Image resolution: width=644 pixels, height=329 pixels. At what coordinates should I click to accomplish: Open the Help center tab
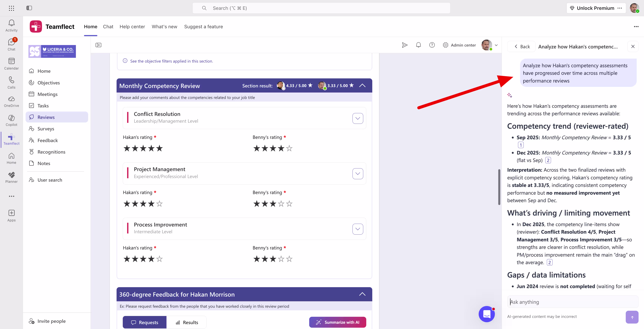132,27
